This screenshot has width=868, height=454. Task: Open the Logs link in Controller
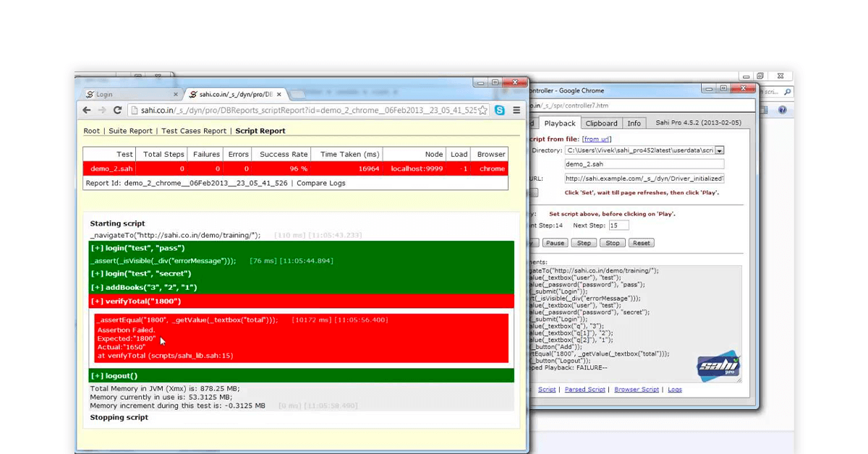pyautogui.click(x=674, y=389)
